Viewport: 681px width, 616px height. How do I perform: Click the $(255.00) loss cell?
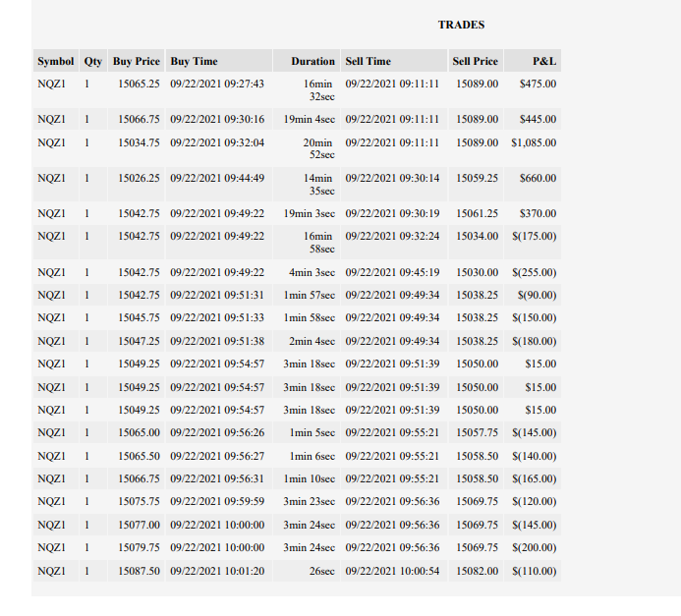(533, 272)
